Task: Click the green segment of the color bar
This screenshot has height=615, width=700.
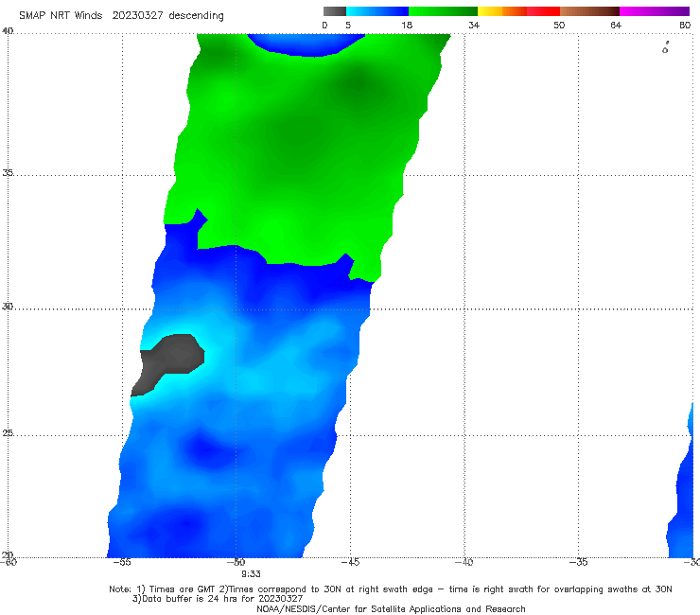Action: pyautogui.click(x=443, y=11)
